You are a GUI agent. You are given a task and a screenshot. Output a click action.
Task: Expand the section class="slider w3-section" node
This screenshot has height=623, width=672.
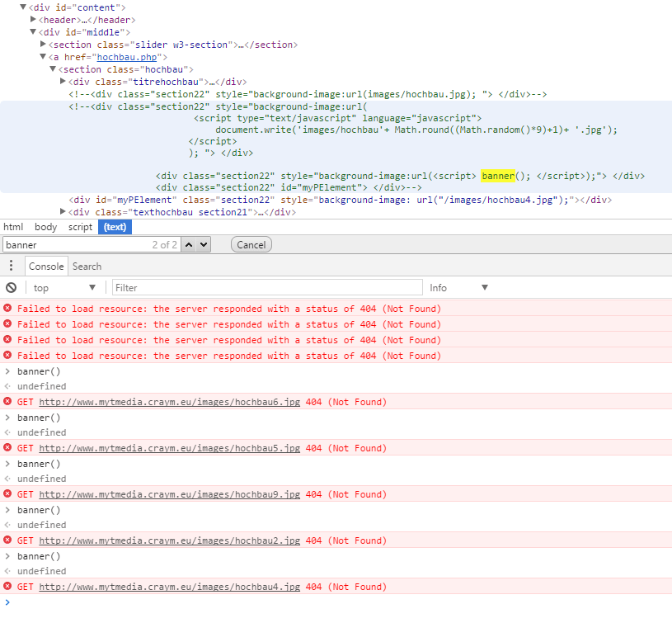coord(43,45)
